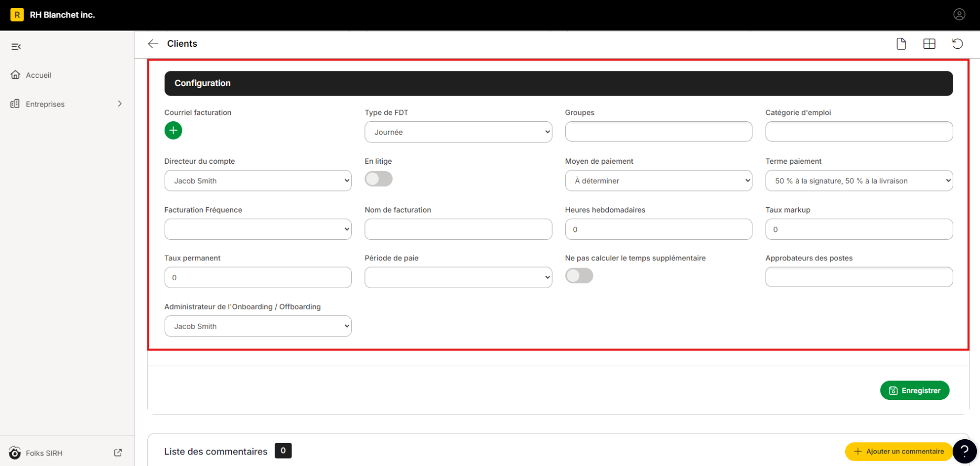Open the Terme paiement dropdown

859,181
